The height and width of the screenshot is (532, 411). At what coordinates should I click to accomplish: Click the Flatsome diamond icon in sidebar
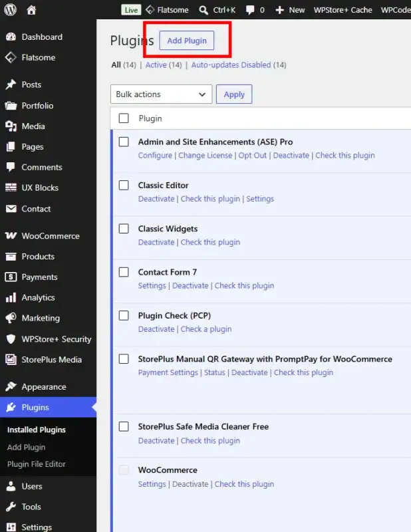pyautogui.click(x=11, y=57)
